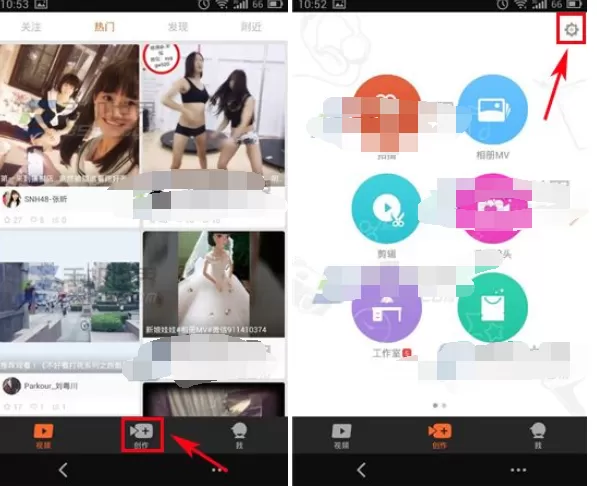Tap the green shopping bag circle icon
This screenshot has height=486, width=597.
(x=492, y=308)
